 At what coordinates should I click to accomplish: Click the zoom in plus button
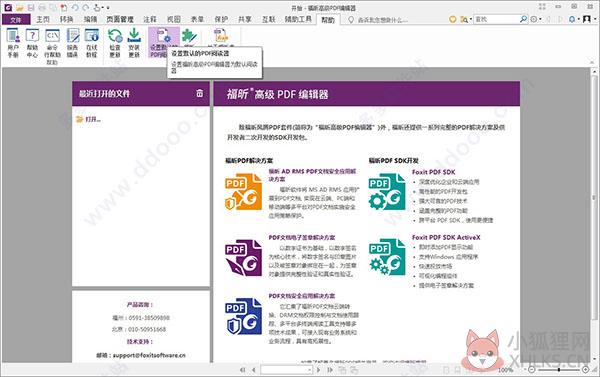pyautogui.click(x=585, y=370)
